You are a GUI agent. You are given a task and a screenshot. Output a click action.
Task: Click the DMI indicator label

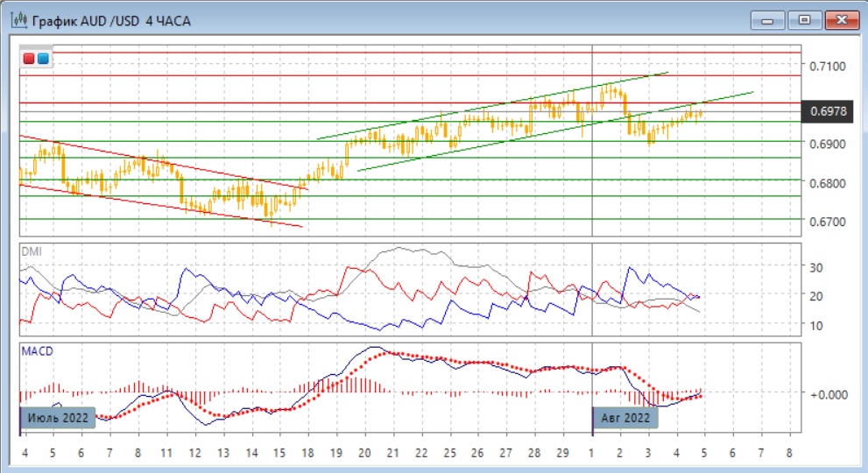[x=31, y=251]
